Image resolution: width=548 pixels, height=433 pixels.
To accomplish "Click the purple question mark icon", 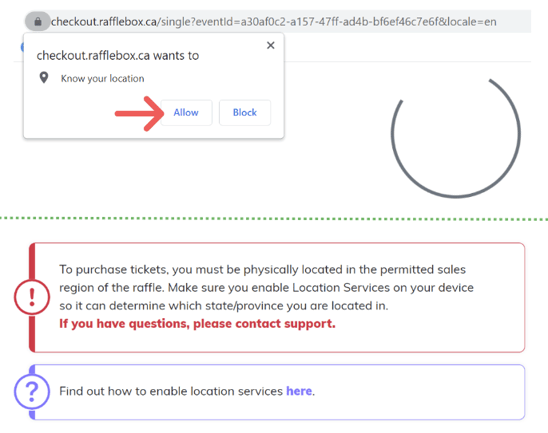I will click(32, 391).
